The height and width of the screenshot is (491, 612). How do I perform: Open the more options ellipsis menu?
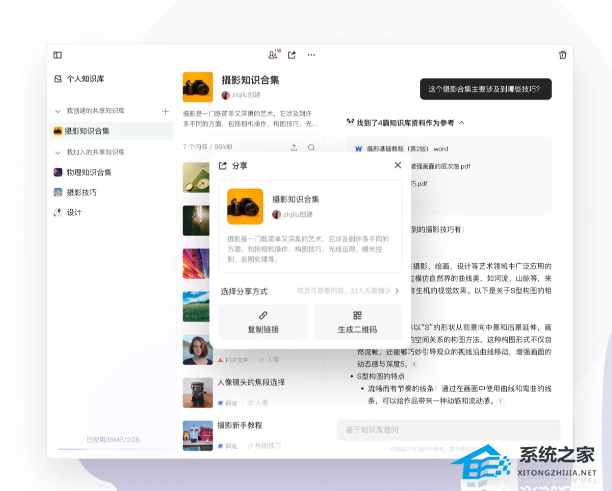pyautogui.click(x=311, y=55)
